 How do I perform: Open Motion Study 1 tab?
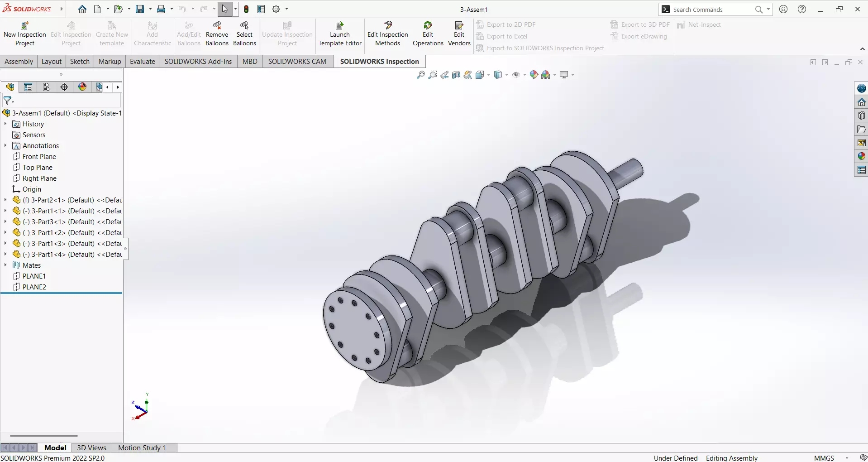(x=142, y=448)
